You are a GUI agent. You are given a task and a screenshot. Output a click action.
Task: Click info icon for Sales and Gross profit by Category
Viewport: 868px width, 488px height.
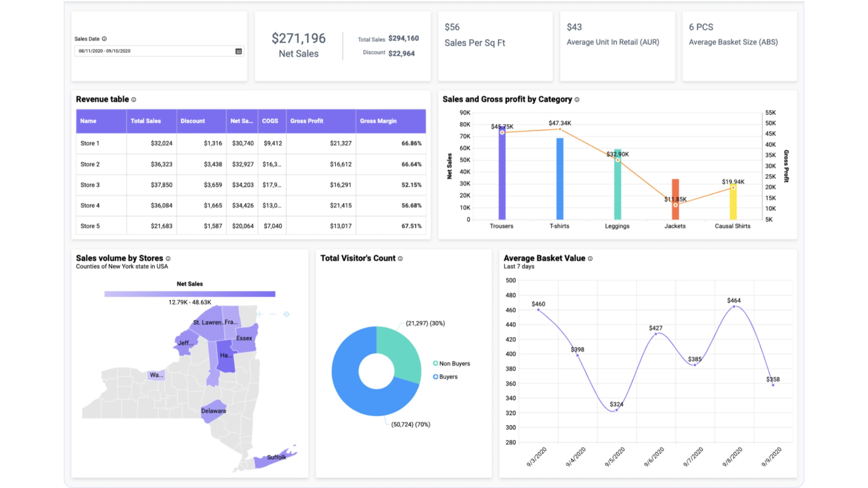pyautogui.click(x=577, y=99)
